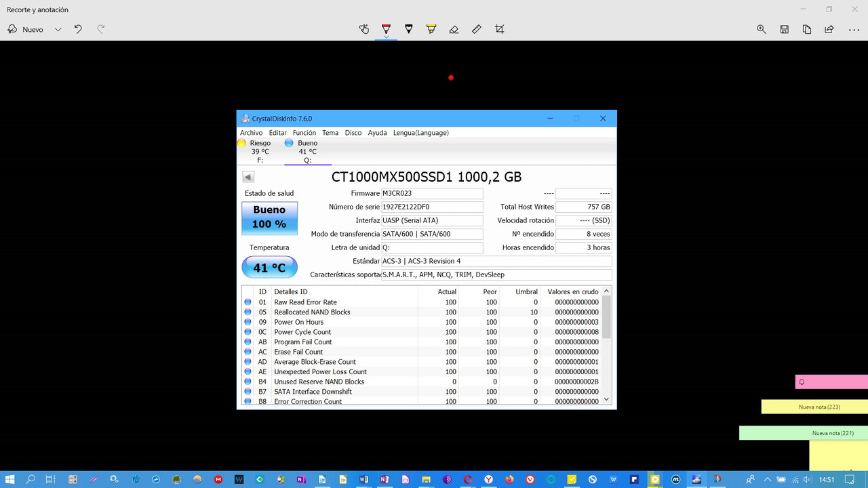Viewport: 868px width, 488px height.
Task: Select the black pencil tool
Action: click(408, 29)
